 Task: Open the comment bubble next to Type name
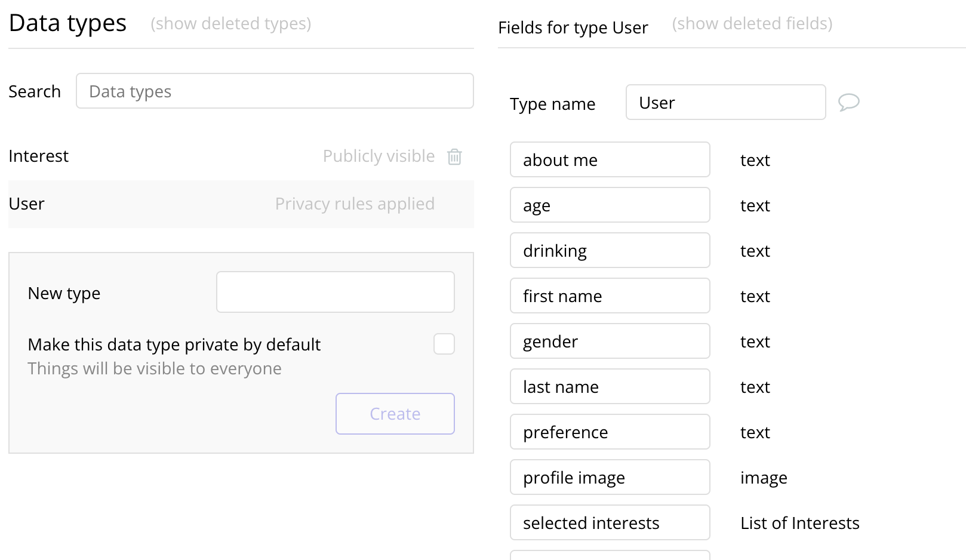tap(848, 102)
